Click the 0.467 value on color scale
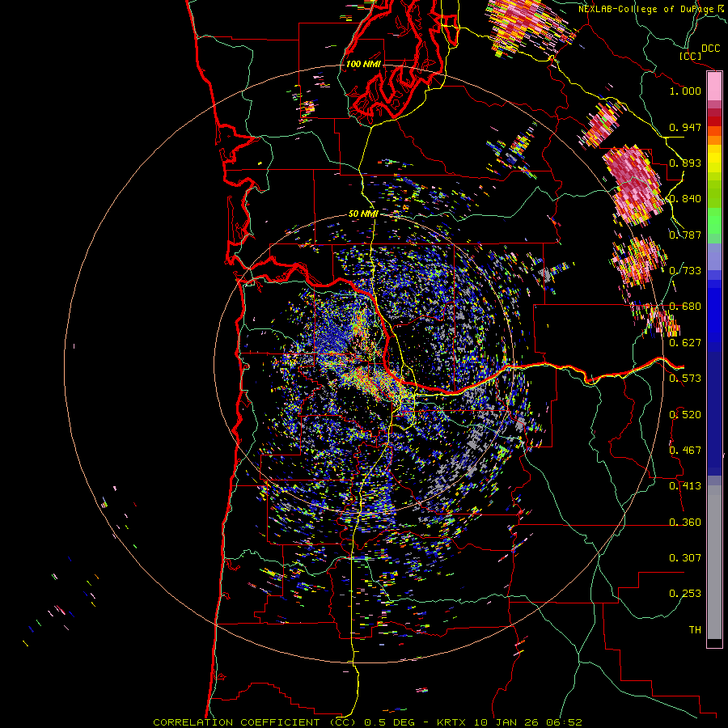728x728 pixels. [x=685, y=451]
